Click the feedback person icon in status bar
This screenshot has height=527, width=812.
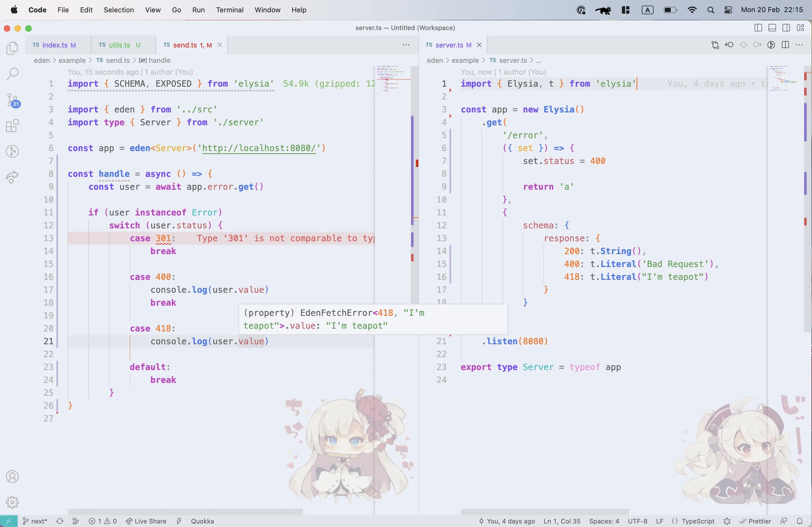(x=784, y=521)
